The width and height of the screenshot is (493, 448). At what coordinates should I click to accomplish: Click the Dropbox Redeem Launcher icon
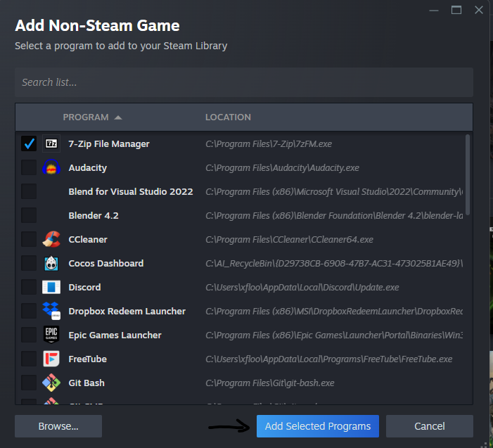point(51,311)
